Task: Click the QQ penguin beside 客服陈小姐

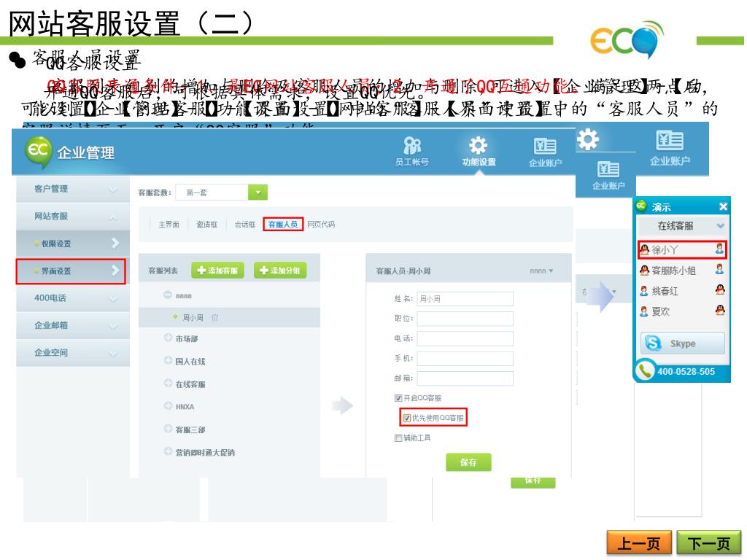Action: 644,270
